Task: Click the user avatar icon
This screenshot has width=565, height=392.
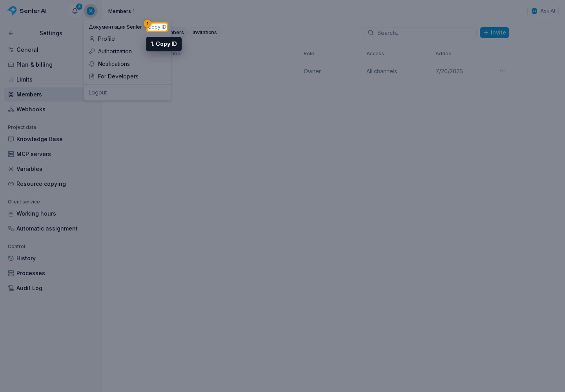Action: click(91, 11)
